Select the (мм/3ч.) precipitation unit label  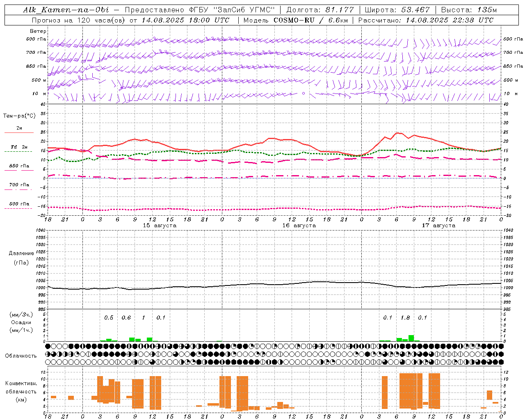(x=21, y=315)
